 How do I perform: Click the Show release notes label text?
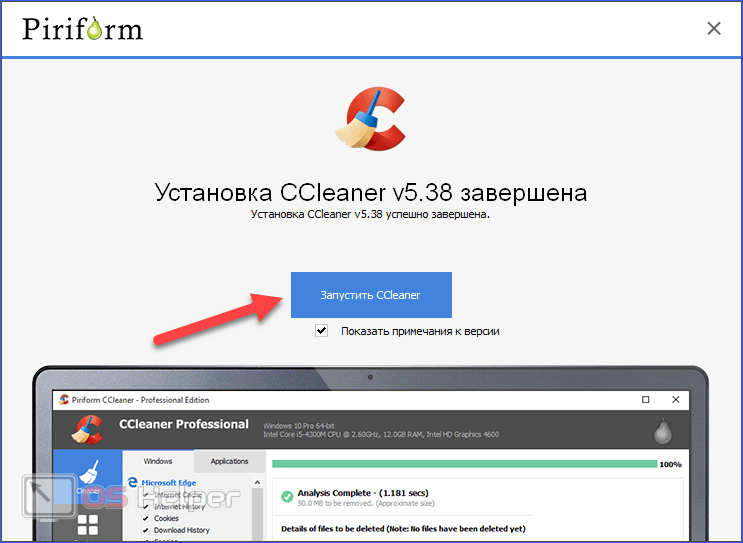click(x=420, y=331)
